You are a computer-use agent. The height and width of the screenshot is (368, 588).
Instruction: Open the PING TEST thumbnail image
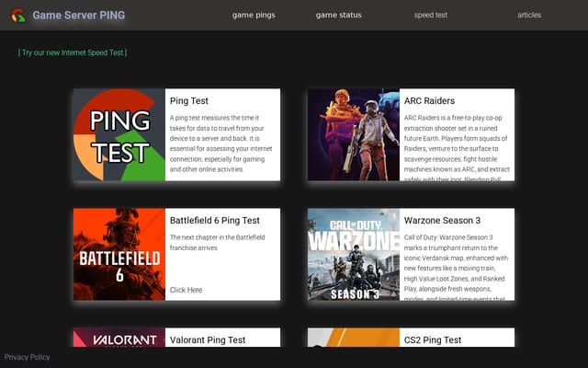[x=119, y=135]
